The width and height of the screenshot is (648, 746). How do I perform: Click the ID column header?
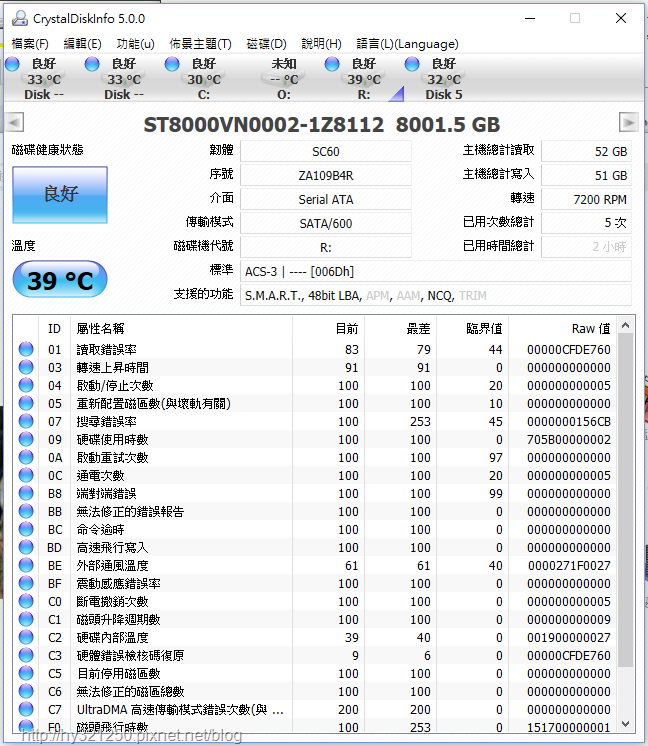[x=54, y=329]
